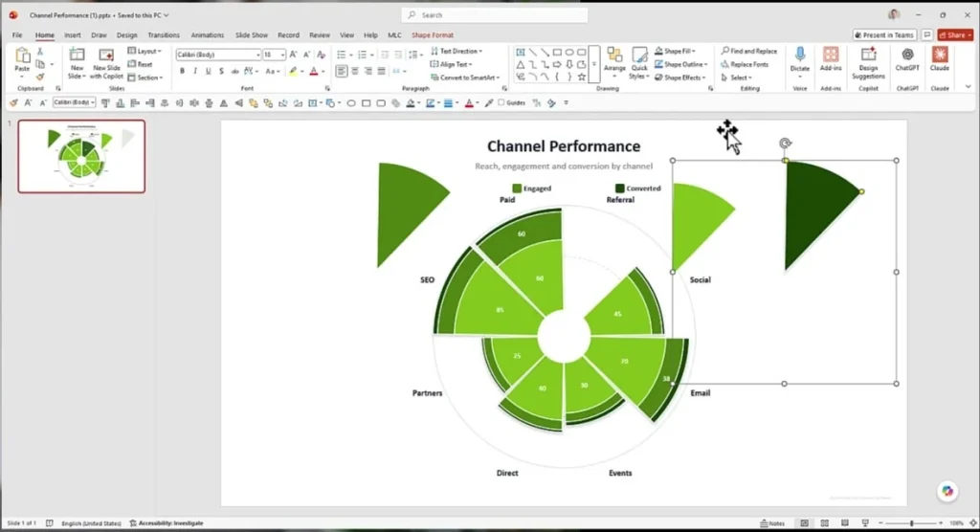This screenshot has height=532, width=980.
Task: Open the File menu
Action: pyautogui.click(x=17, y=35)
